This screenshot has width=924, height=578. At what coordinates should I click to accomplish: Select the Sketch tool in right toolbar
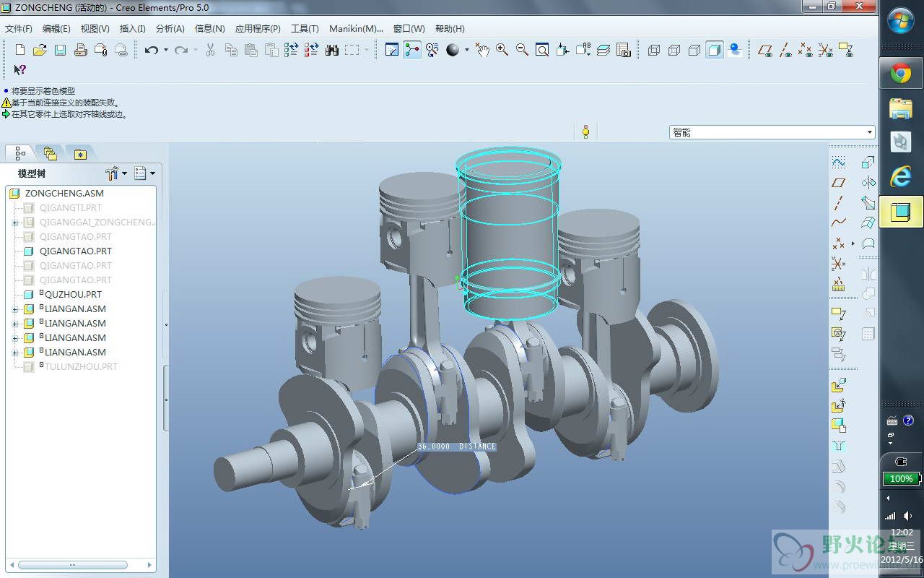coord(838,162)
